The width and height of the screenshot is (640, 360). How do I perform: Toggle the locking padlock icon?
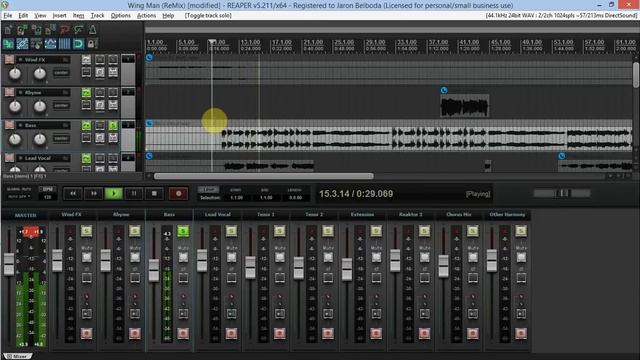pos(91,43)
